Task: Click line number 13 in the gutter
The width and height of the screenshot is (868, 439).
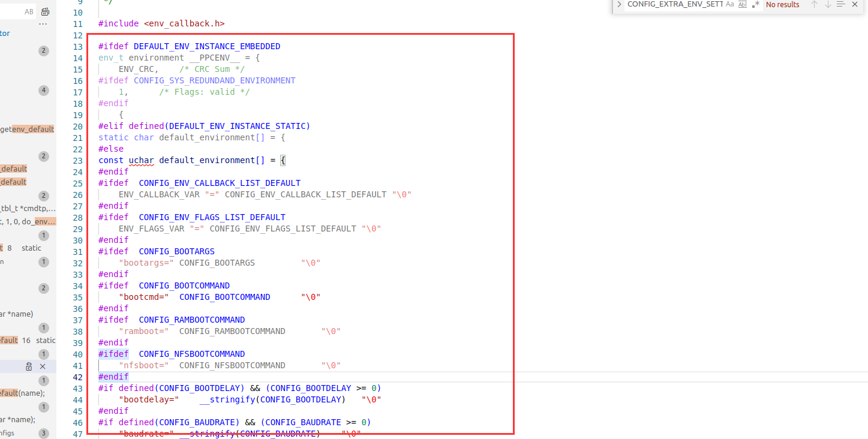Action: (77, 47)
